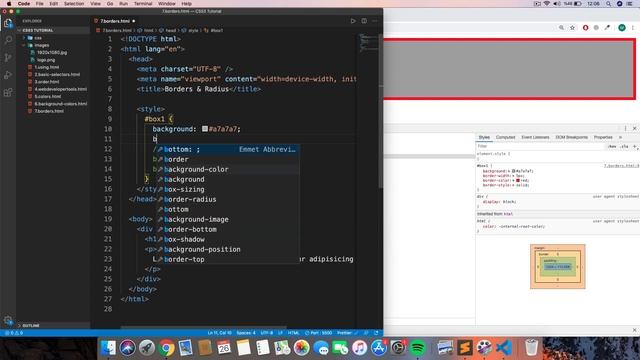Click #a7a7a7 color swatch in editor
The height and width of the screenshot is (360, 640).
(x=205, y=129)
